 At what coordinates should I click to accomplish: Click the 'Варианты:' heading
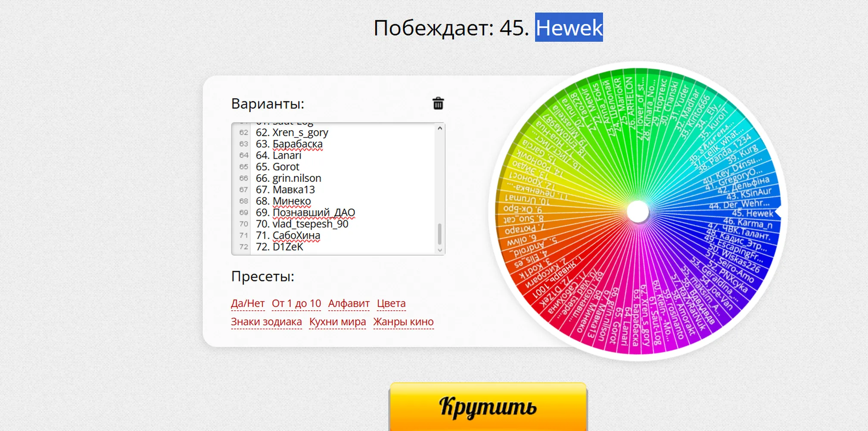click(268, 104)
